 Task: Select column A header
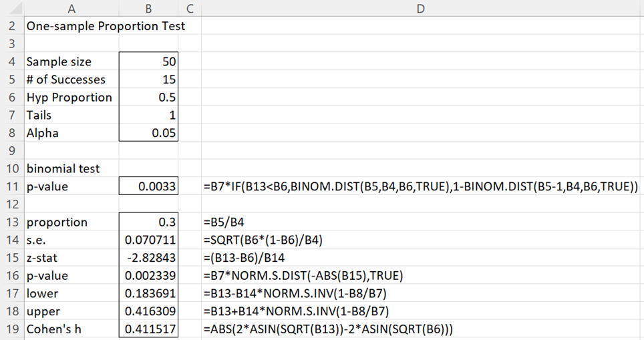pos(71,8)
